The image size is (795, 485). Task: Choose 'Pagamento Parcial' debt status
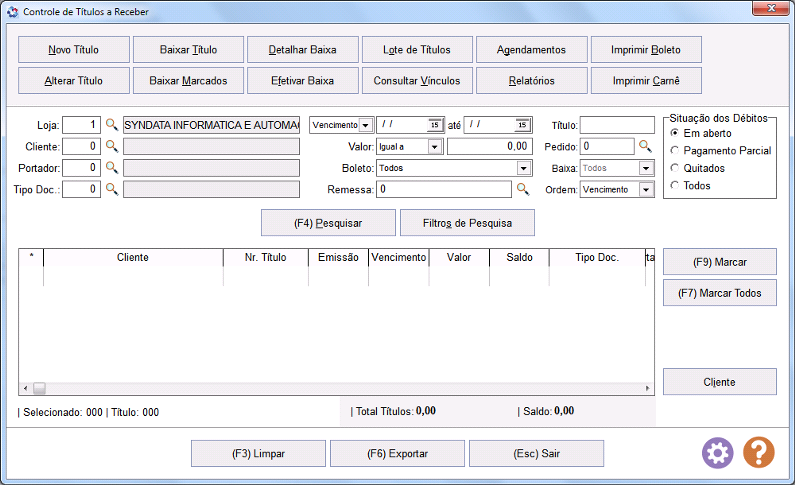pos(675,150)
